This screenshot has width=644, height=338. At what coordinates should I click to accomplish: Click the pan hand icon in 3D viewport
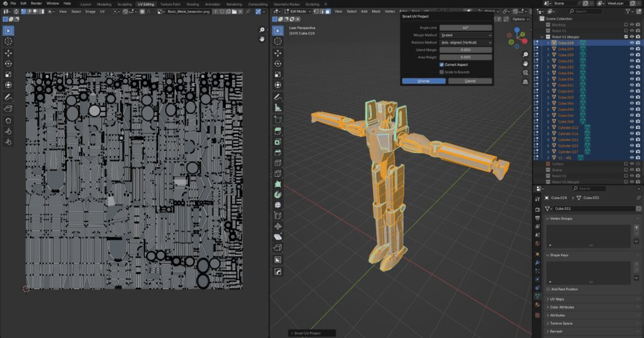pyautogui.click(x=526, y=63)
